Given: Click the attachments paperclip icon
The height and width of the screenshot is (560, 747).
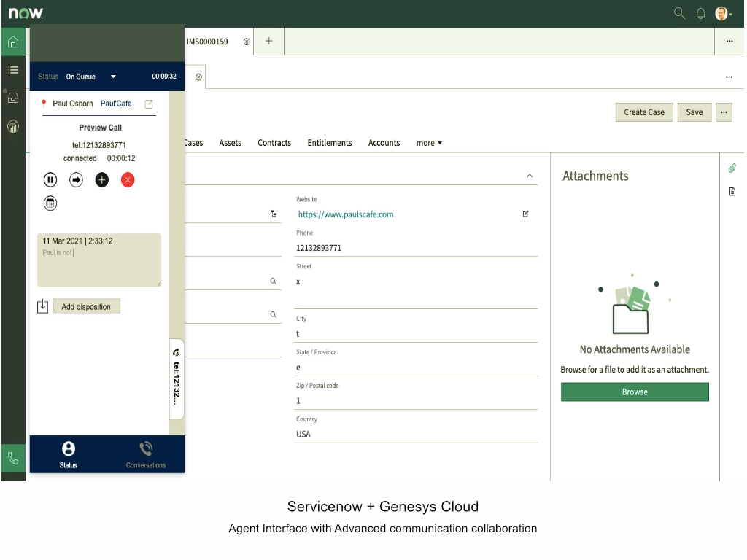Looking at the screenshot, I should pyautogui.click(x=732, y=168).
